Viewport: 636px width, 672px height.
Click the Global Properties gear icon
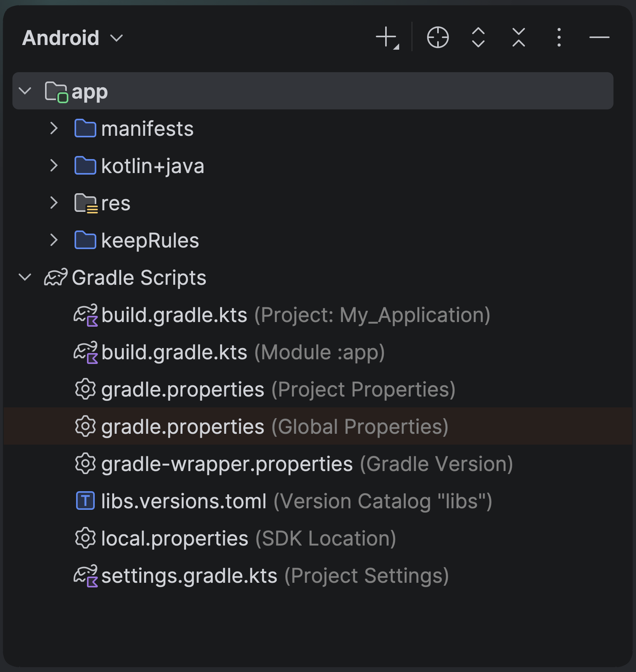(x=85, y=426)
